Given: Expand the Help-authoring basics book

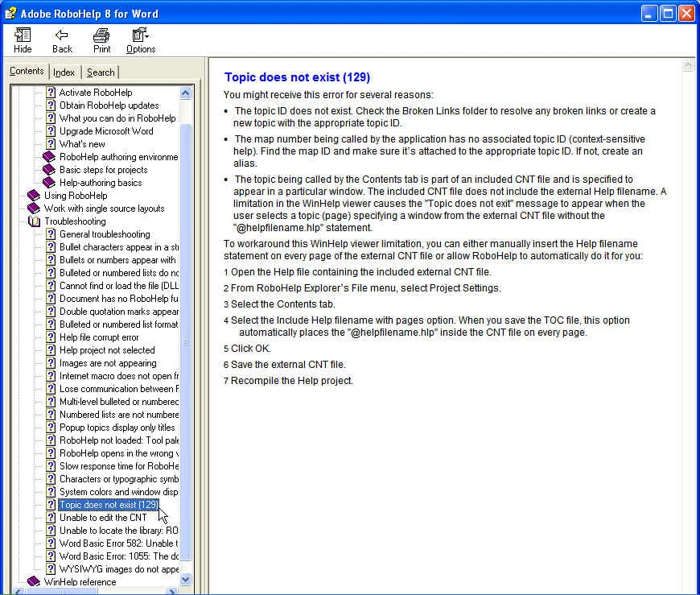Looking at the screenshot, I should pyautogui.click(x=101, y=183).
